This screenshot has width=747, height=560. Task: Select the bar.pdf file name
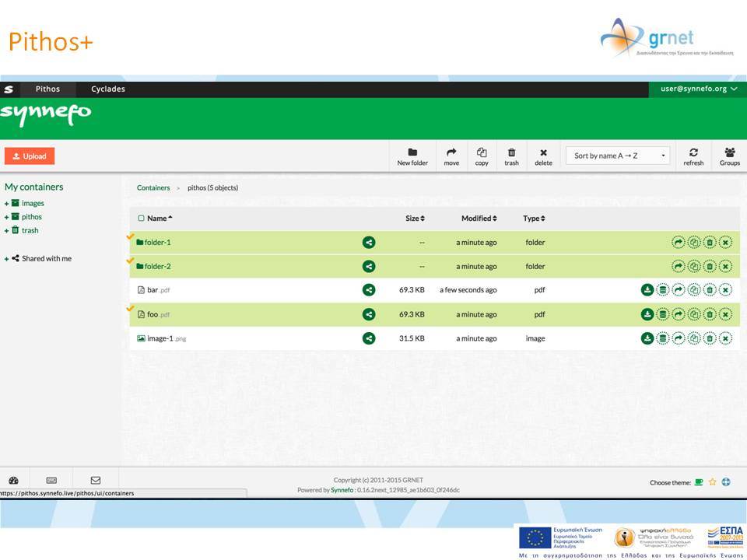coord(159,290)
